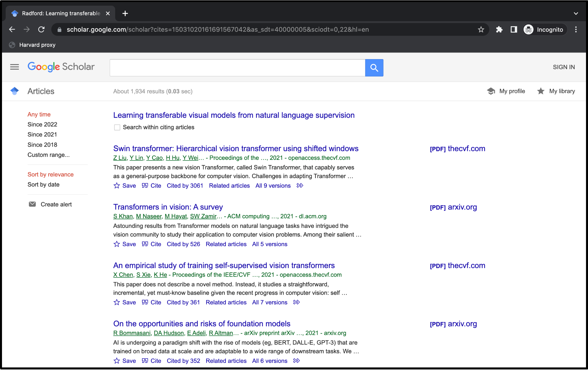Open author Z Liu's profile
The width and height of the screenshot is (588, 370).
click(x=120, y=158)
